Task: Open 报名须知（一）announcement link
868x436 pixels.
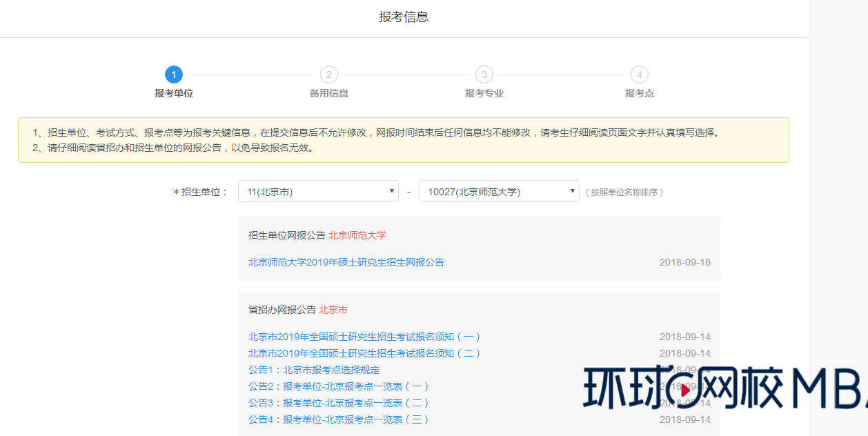Action: tap(364, 336)
